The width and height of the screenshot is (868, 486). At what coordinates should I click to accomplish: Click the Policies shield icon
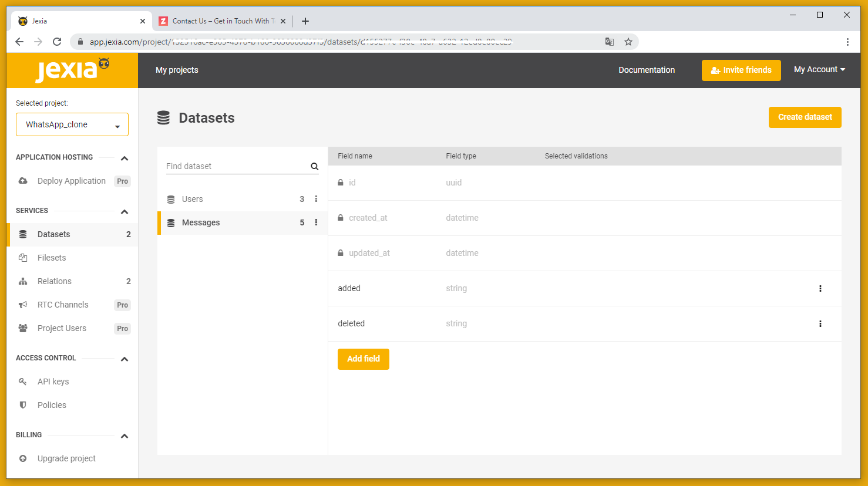[x=23, y=405]
